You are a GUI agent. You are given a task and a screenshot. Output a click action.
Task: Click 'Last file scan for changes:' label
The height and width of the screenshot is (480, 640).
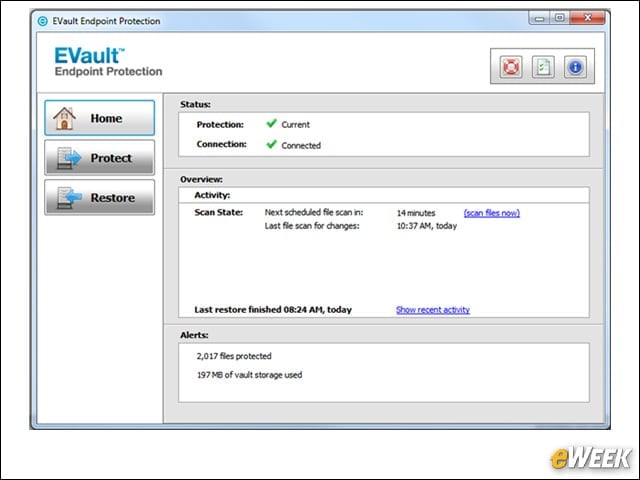tap(312, 226)
